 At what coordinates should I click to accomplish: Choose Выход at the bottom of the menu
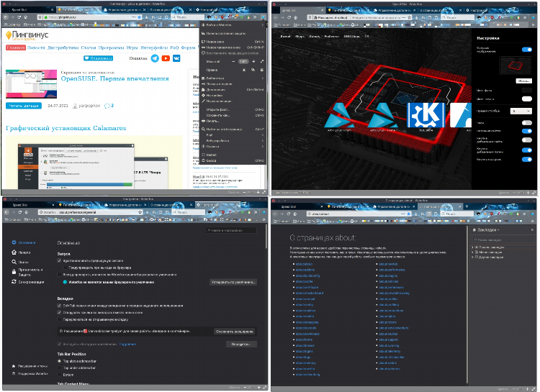[233, 160]
